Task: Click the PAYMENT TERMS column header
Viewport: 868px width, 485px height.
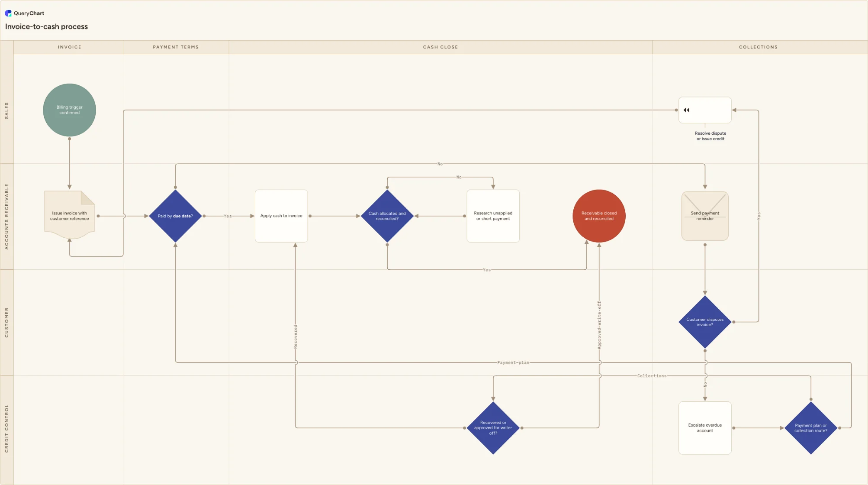Action: pyautogui.click(x=176, y=47)
